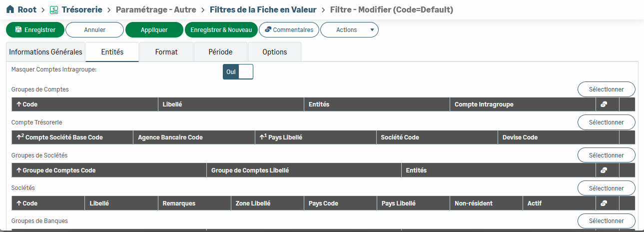
Task: Open Sélectionner for Groupes de Comptes
Action: pyautogui.click(x=606, y=89)
